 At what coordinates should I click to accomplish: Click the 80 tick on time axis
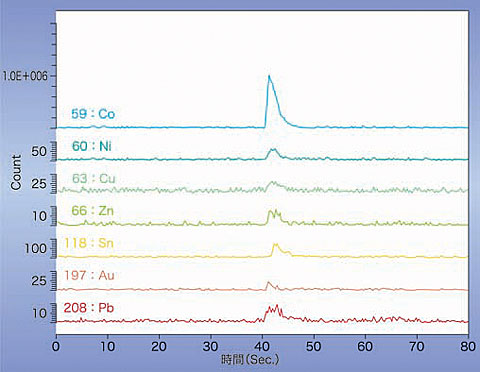click(467, 347)
